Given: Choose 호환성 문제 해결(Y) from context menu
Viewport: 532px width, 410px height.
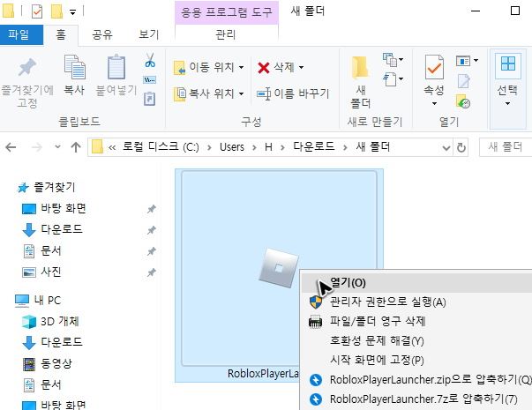Looking at the screenshot, I should tap(416, 341).
